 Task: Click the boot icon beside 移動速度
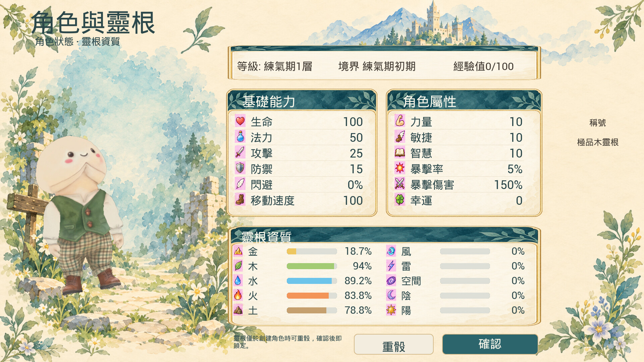pyautogui.click(x=240, y=200)
